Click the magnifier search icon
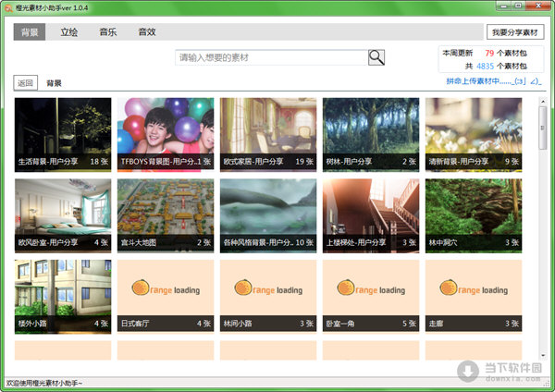Screen dimensions: 555x392 pyautogui.click(x=376, y=57)
